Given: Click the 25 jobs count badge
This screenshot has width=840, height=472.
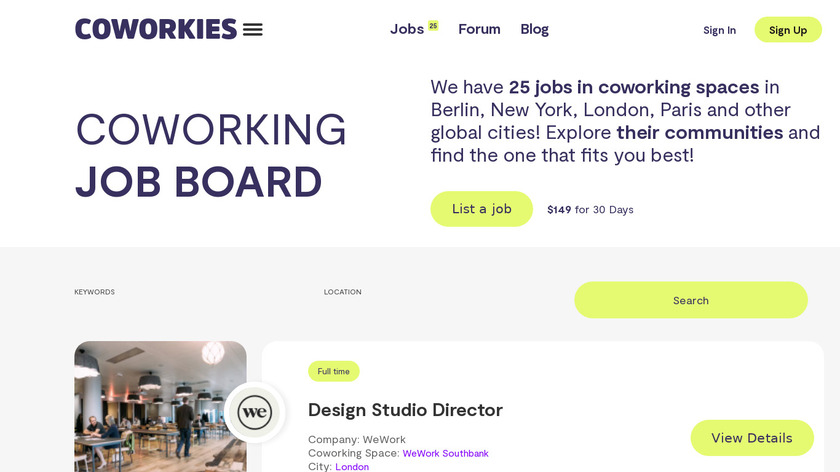Looking at the screenshot, I should [x=433, y=25].
